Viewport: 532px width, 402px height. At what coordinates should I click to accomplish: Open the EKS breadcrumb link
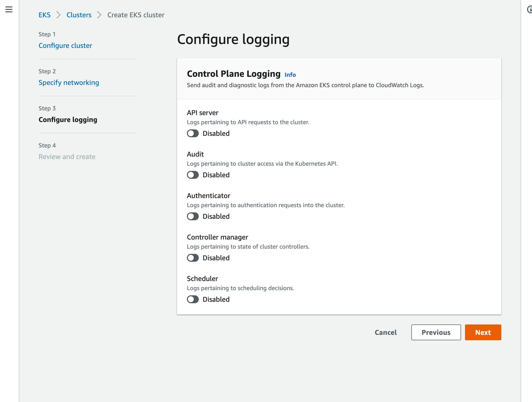tap(44, 15)
